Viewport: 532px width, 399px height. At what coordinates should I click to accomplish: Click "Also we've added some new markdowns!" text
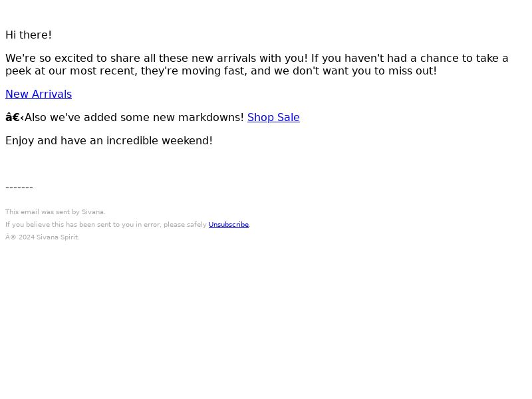(134, 118)
